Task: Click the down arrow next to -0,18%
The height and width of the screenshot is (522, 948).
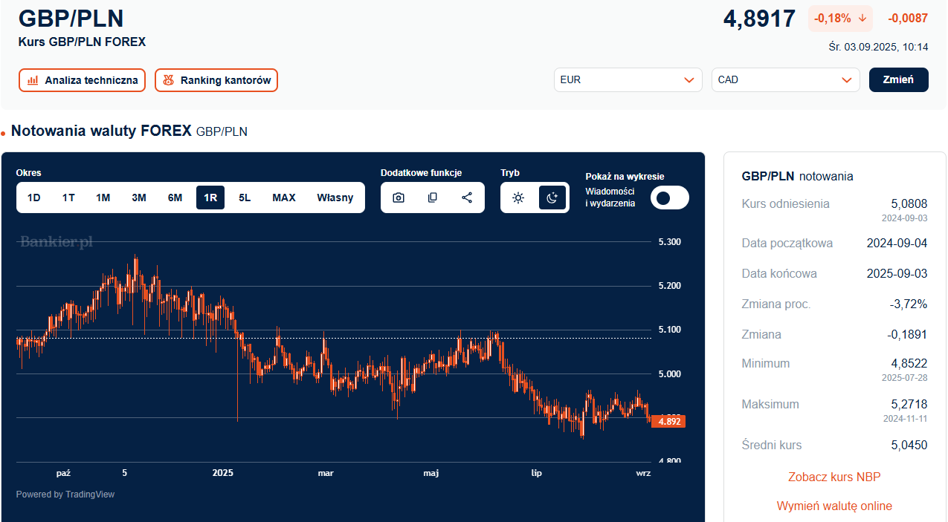Action: (x=862, y=19)
